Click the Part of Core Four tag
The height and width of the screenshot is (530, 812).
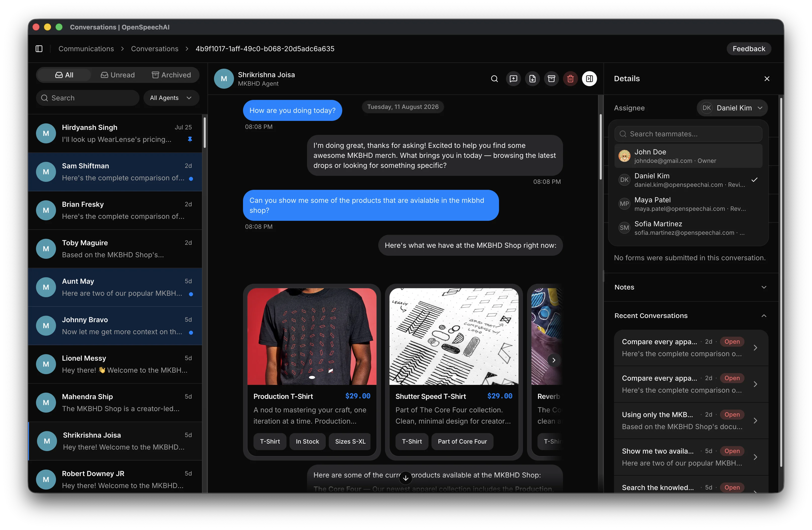462,441
